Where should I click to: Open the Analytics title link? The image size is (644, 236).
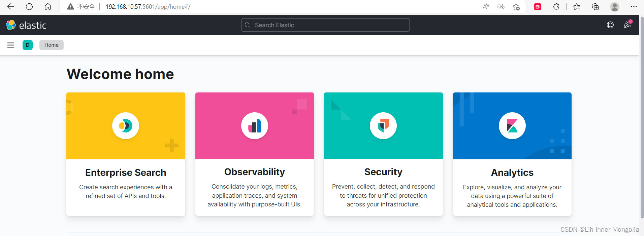tap(512, 172)
